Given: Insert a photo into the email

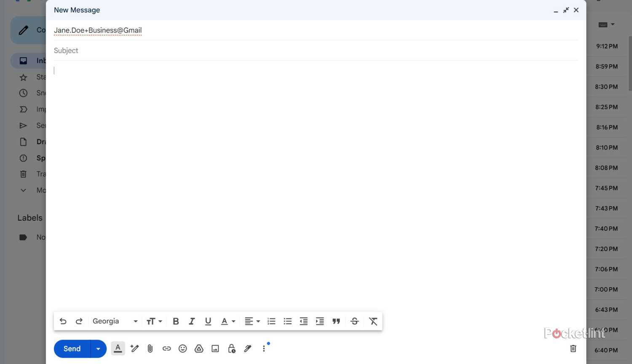Looking at the screenshot, I should pyautogui.click(x=215, y=348).
